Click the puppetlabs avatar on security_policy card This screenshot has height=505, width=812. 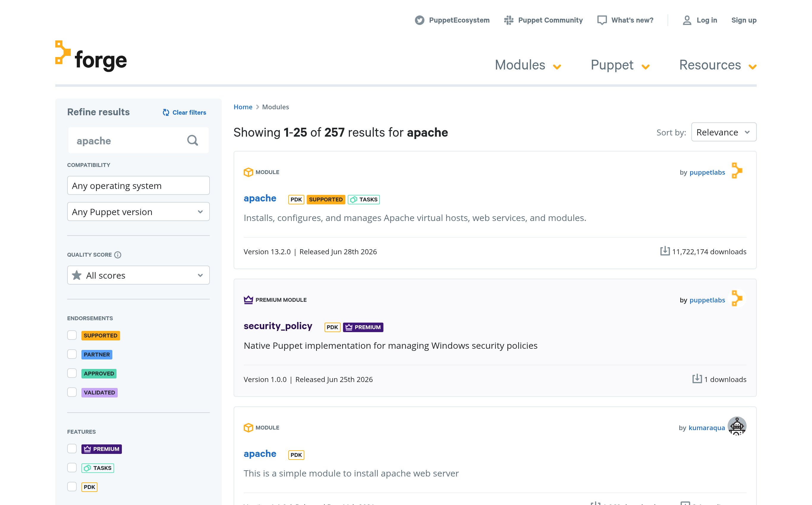tap(737, 298)
